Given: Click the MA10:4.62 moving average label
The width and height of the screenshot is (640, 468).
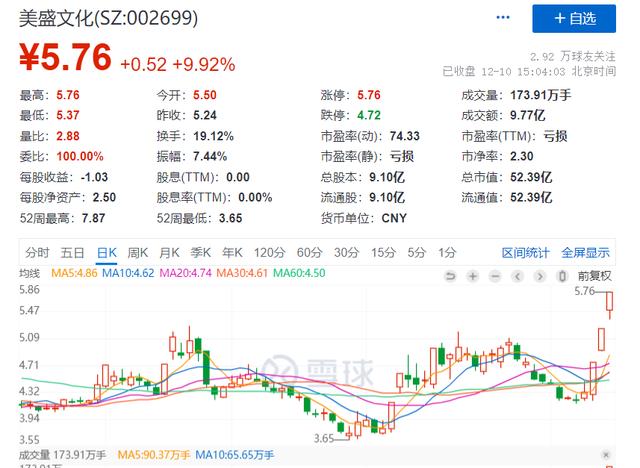Looking at the screenshot, I should [128, 273].
